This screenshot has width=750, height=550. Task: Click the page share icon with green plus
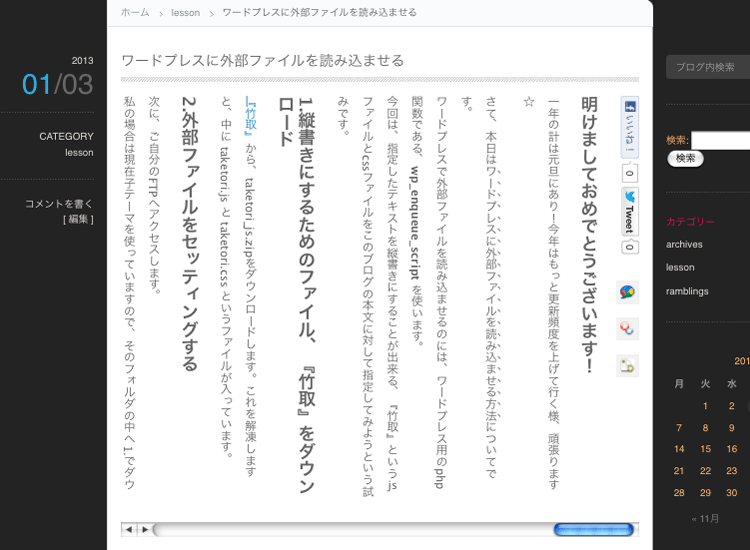627,366
